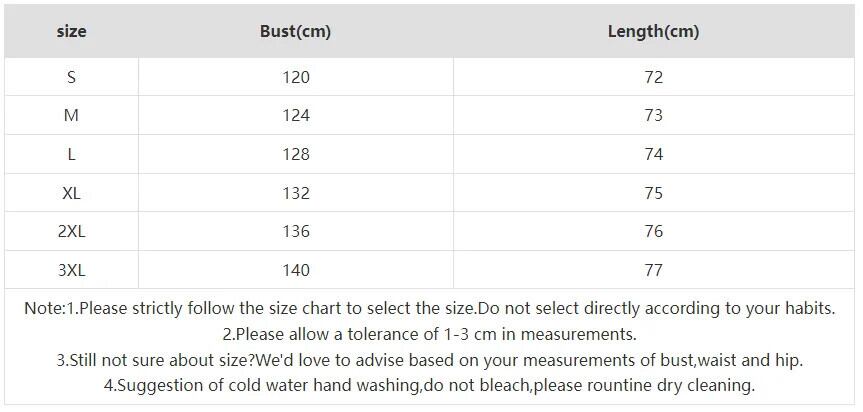
Task: Select the 3XL size cell
Action: pyautogui.click(x=71, y=270)
